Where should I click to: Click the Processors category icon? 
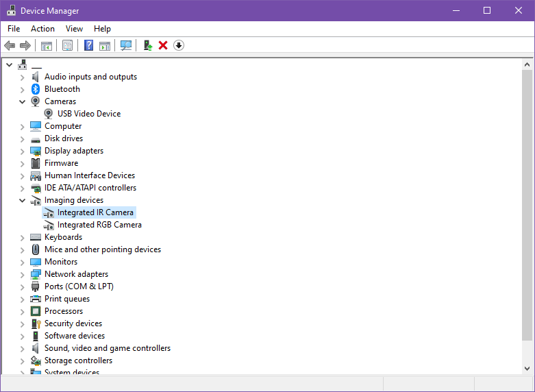coord(36,311)
